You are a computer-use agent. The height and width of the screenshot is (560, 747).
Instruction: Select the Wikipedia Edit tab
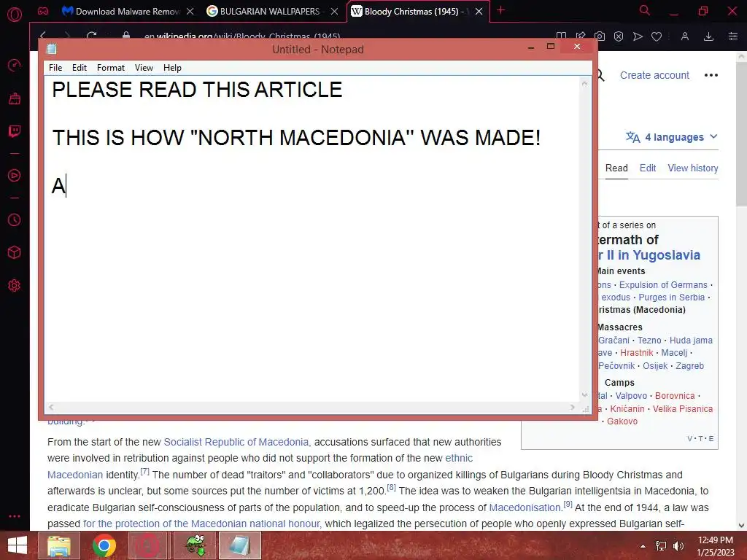tap(648, 168)
